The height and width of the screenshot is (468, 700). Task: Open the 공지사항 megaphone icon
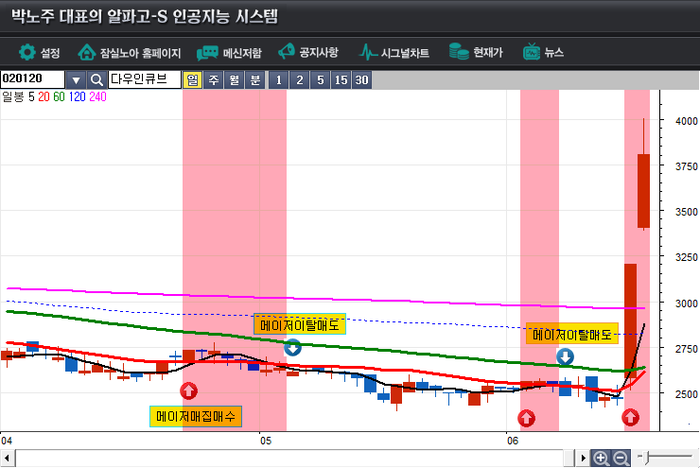pos(286,52)
